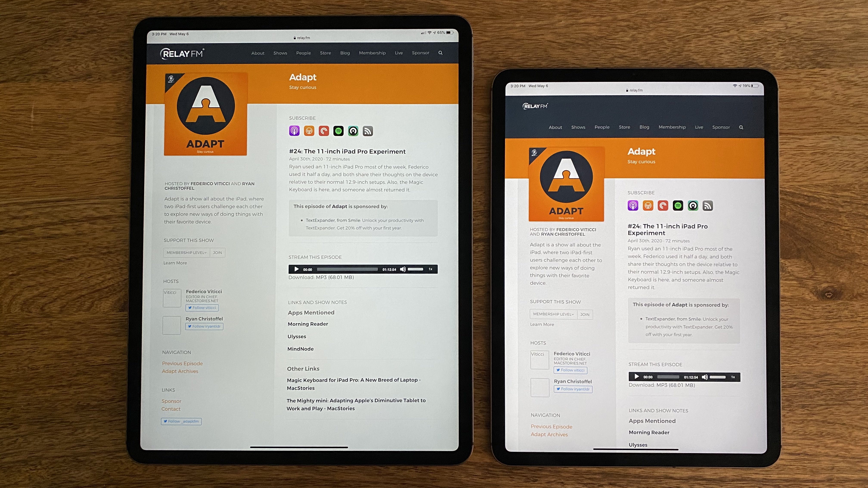The image size is (868, 488).
Task: Click the Twitter Follow @adaptfm icon
Action: [182, 421]
